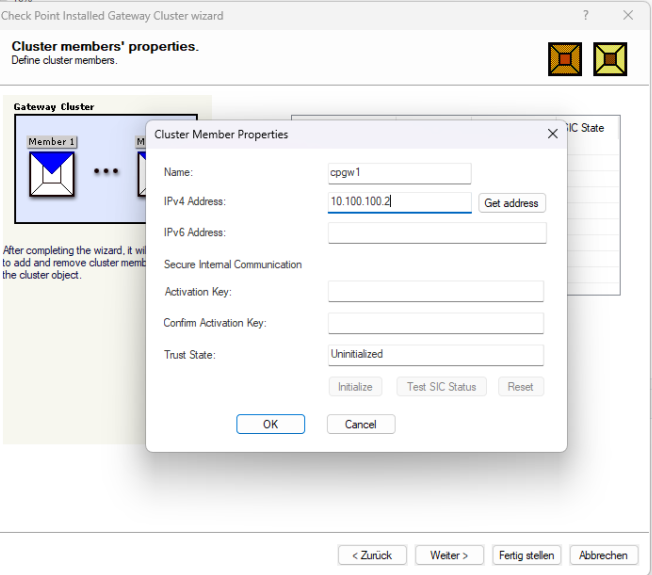Click the Define cluster members subtitle
This screenshot has height=575, width=652.
coord(64,60)
